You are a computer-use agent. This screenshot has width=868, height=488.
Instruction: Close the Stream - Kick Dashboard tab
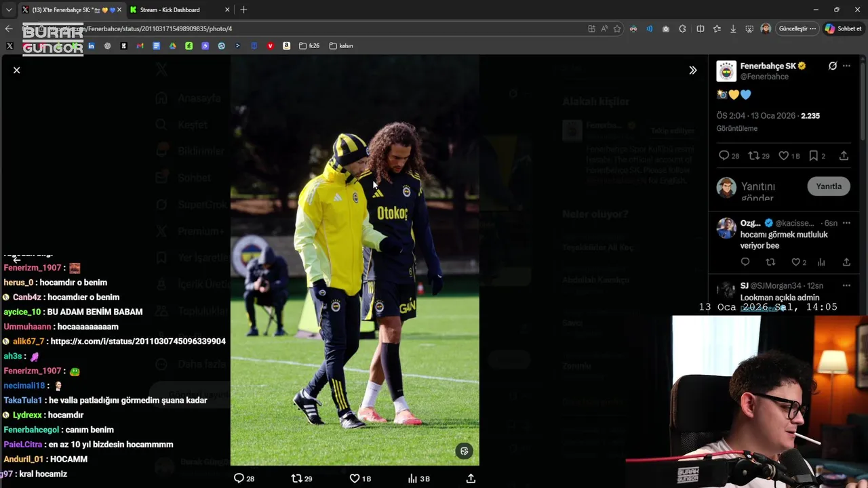coord(227,9)
